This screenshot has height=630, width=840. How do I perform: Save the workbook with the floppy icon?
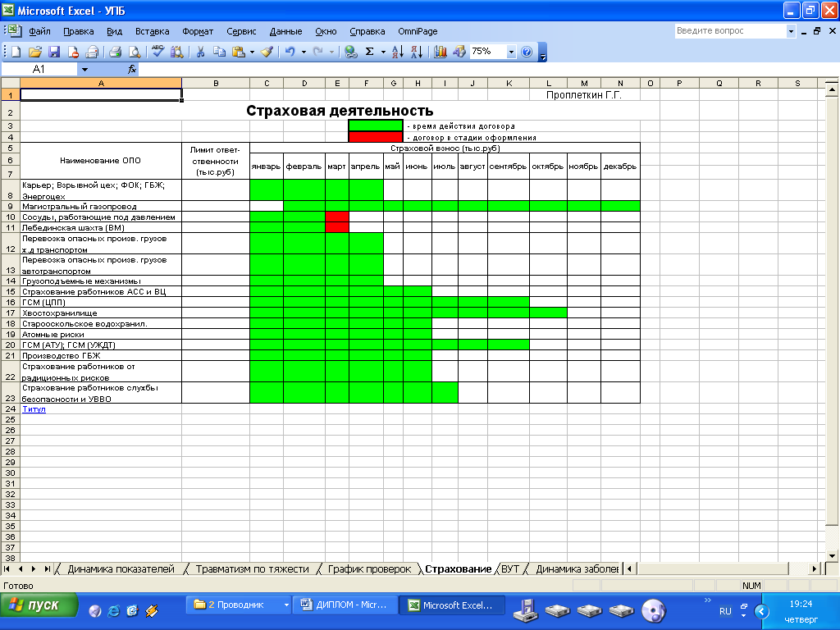53,52
